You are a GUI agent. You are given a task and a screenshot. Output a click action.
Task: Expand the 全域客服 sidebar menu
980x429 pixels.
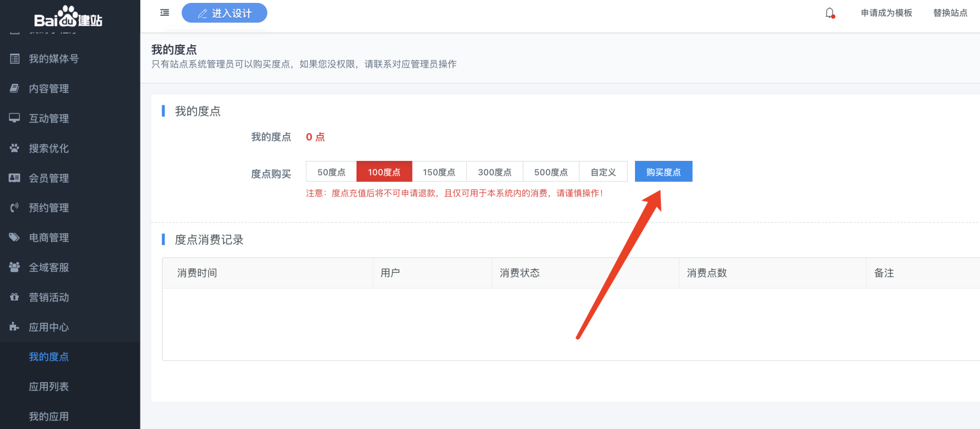49,267
